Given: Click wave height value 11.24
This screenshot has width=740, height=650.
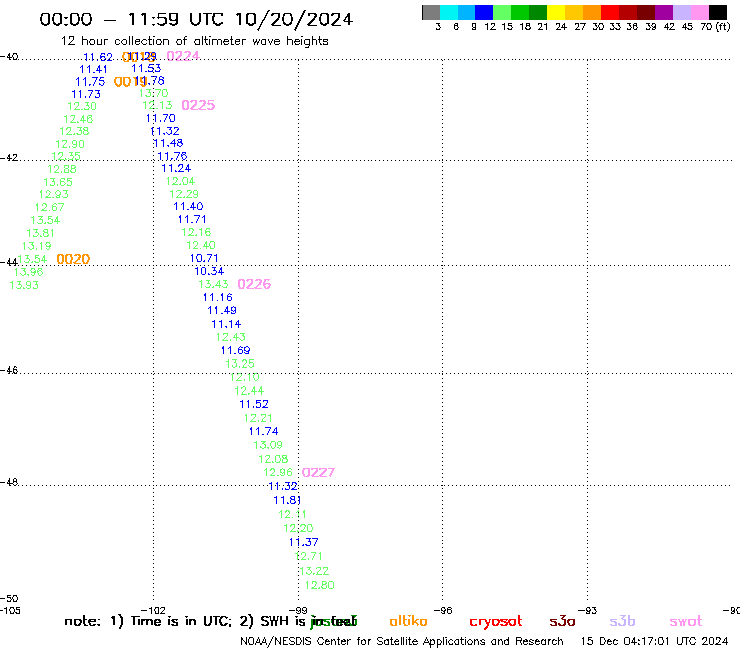Looking at the screenshot, I should pos(176,169).
